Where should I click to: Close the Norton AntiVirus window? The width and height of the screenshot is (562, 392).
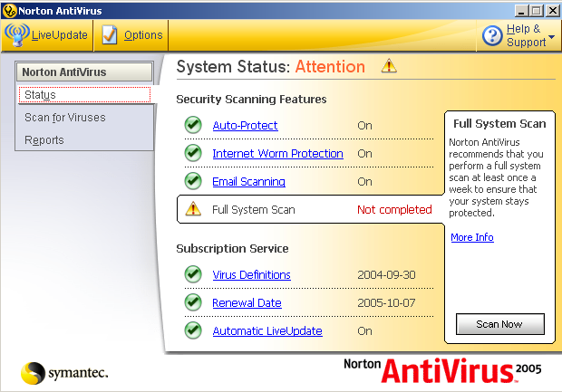(x=553, y=11)
